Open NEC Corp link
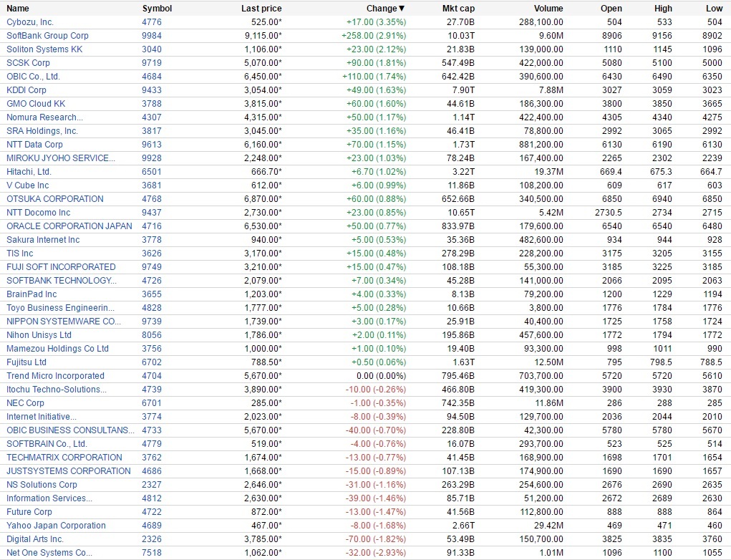The image size is (731, 560). [x=25, y=403]
